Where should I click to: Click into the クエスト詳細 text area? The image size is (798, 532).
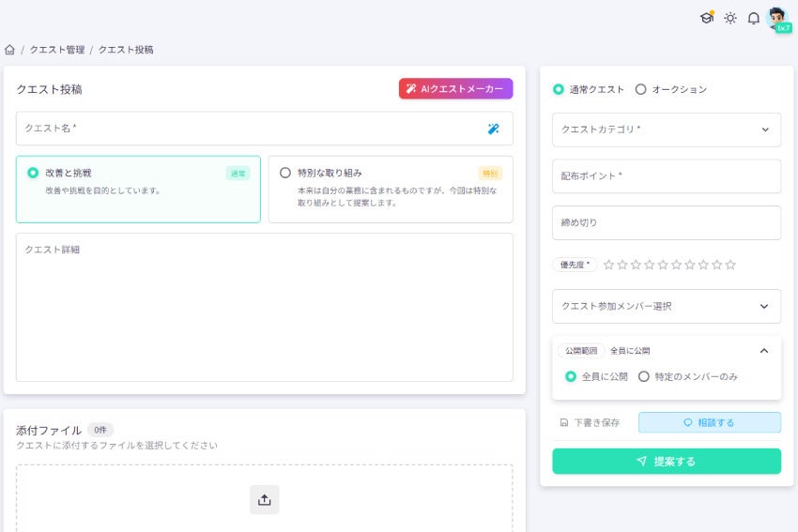(x=264, y=307)
